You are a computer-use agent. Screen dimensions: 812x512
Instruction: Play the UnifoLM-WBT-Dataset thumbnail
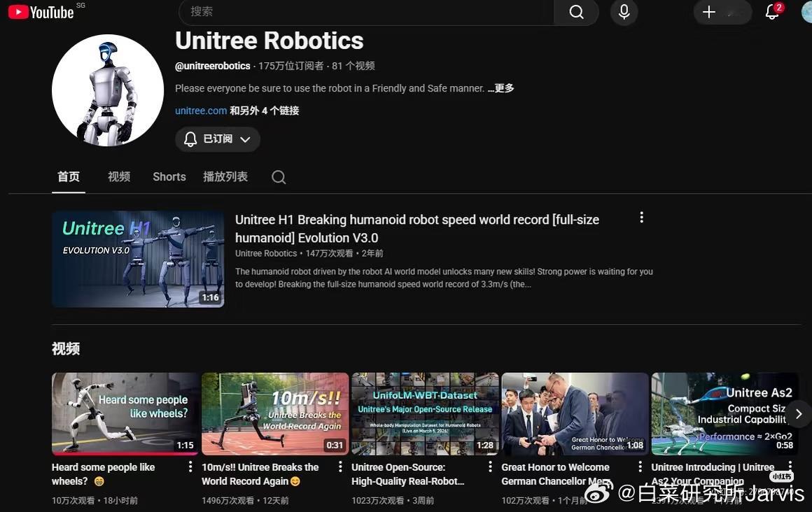pos(425,413)
